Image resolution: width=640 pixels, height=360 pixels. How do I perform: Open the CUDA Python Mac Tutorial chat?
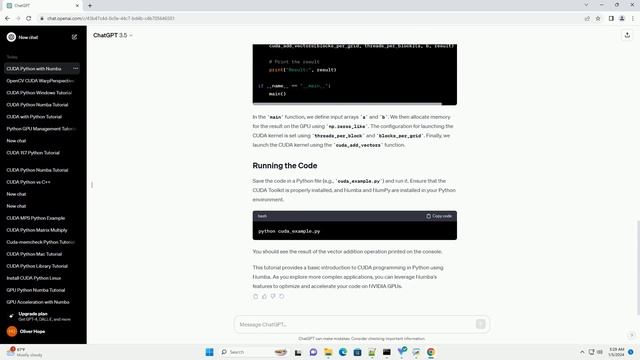click(34, 254)
